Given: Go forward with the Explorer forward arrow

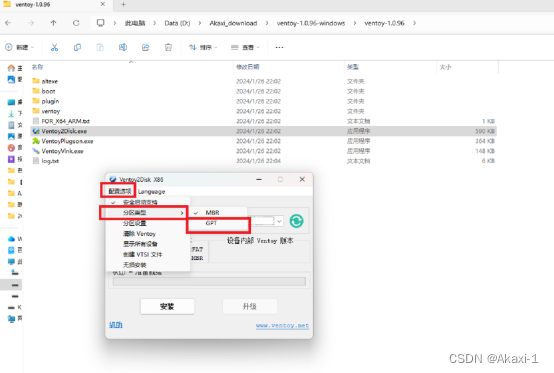Looking at the screenshot, I should tap(31, 23).
